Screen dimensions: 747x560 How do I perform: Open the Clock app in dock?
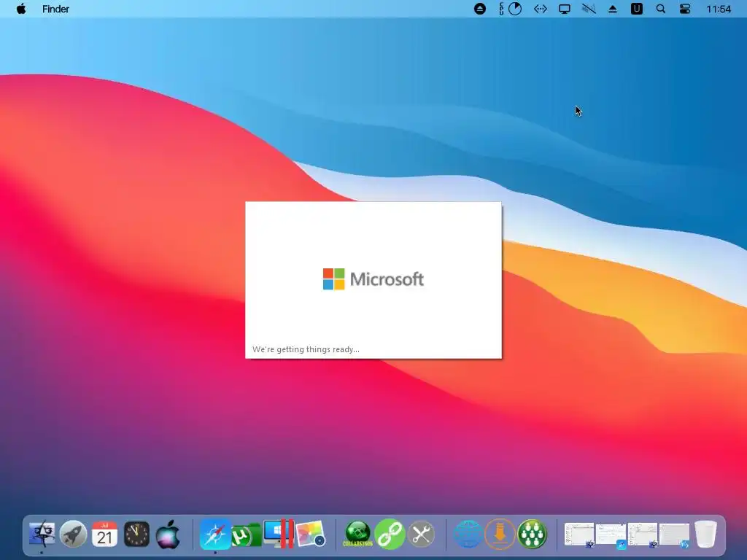coord(136,534)
